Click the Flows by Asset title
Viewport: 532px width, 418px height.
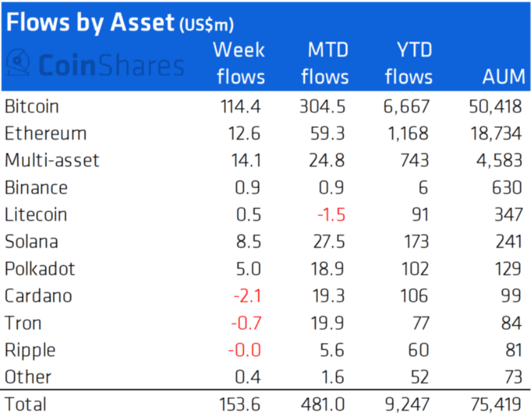(119, 22)
